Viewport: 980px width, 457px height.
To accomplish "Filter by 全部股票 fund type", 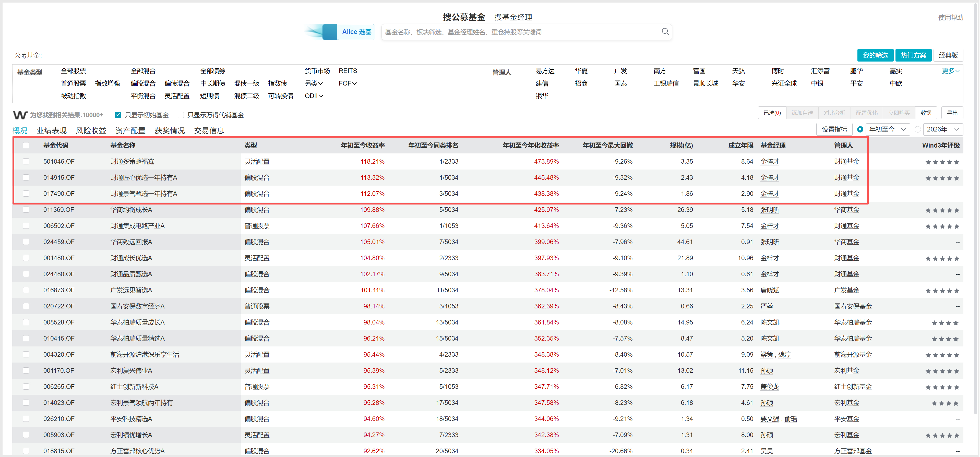I will click(x=74, y=71).
